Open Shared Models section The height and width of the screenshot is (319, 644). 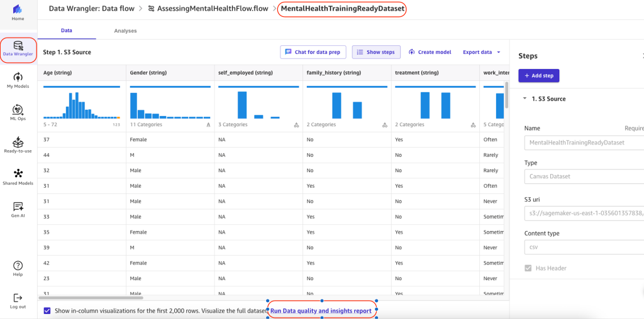tap(18, 177)
